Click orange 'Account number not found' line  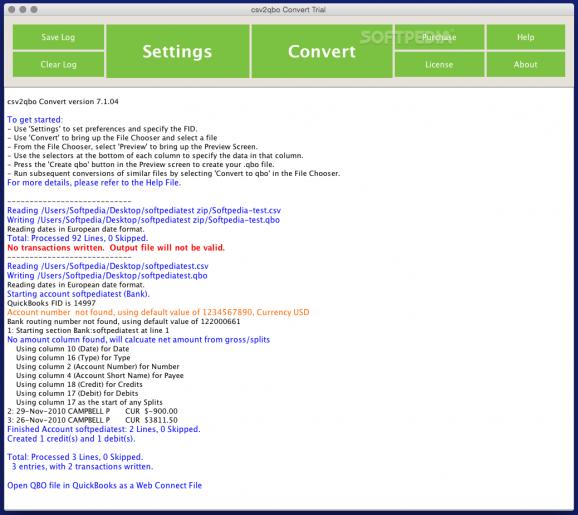158,312
